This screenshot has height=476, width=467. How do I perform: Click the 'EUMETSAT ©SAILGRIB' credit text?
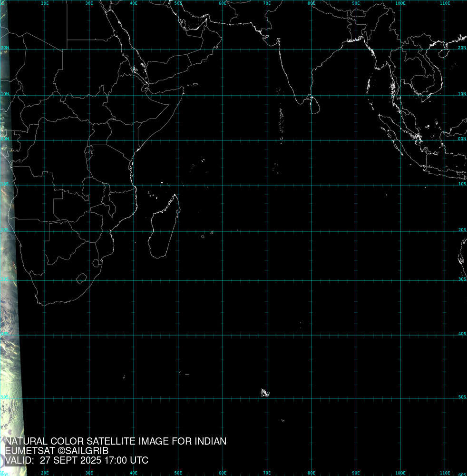[57, 451]
